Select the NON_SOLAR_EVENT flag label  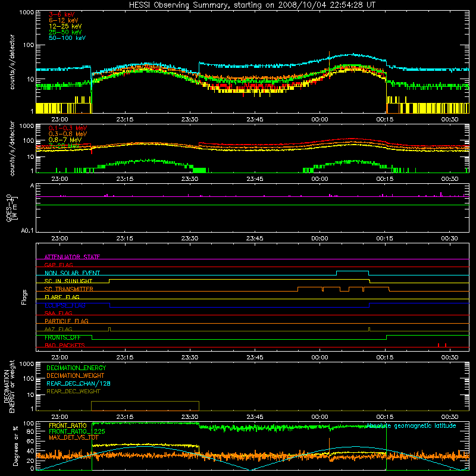(72, 273)
